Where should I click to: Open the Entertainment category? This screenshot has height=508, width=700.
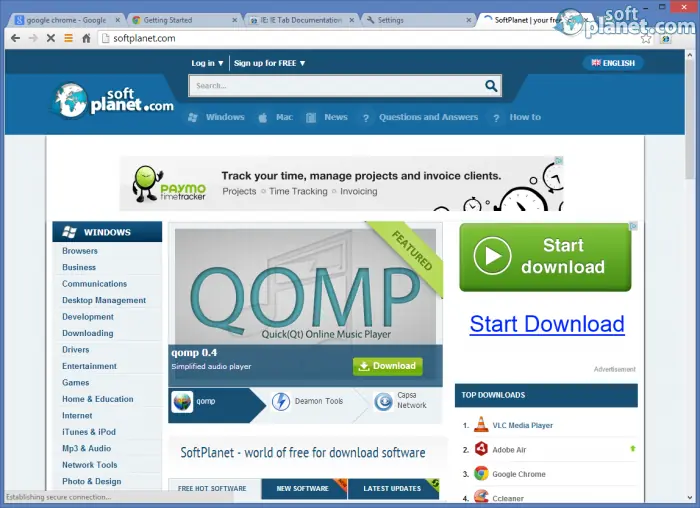tap(89, 366)
